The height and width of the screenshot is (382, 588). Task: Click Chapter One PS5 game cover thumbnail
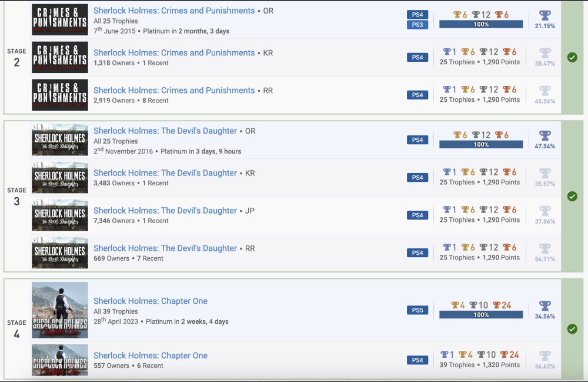click(x=60, y=310)
